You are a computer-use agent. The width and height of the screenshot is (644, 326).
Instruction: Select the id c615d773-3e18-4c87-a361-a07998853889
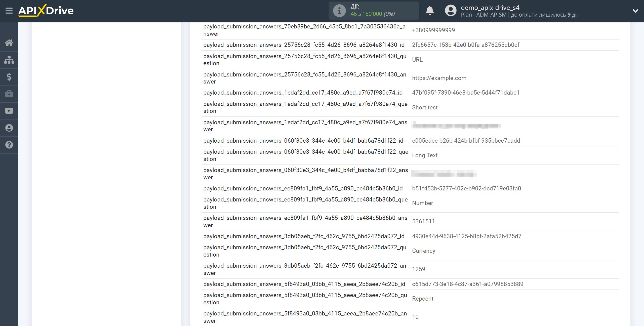point(467,284)
